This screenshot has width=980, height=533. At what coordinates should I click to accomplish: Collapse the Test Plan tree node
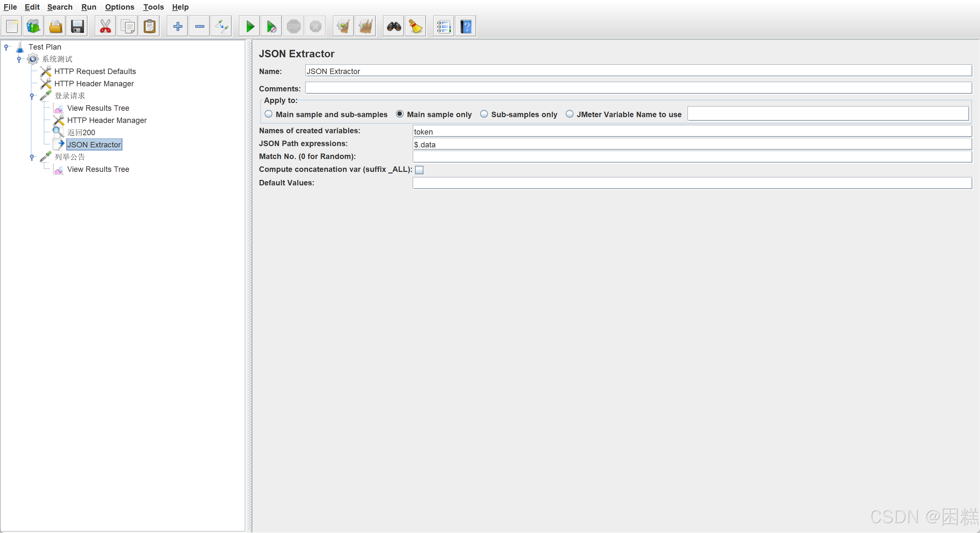(x=6, y=47)
